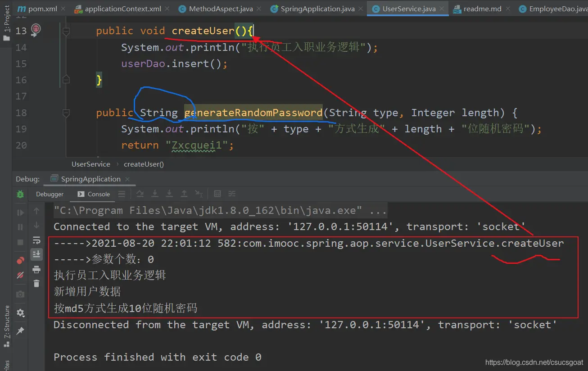This screenshot has height=371, width=588.
Task: Select the Console tab
Action: (x=94, y=194)
